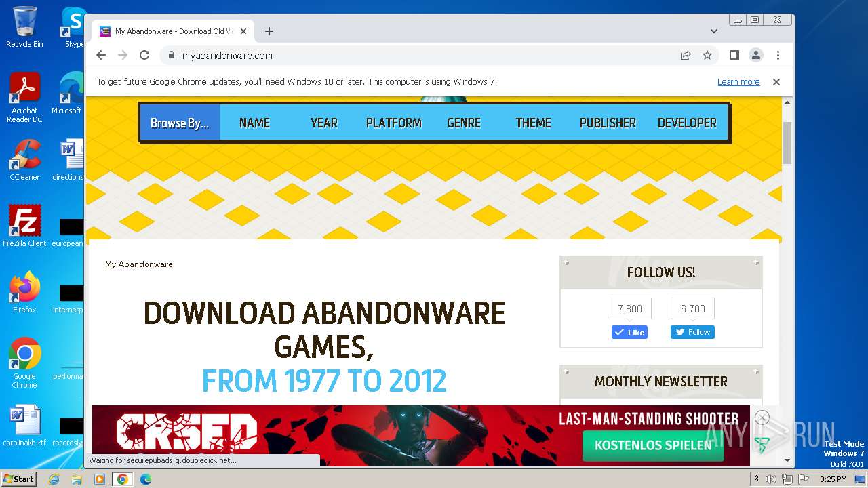Open Action Center flag tray icon
Screen dimensions: 868x488
click(x=803, y=479)
